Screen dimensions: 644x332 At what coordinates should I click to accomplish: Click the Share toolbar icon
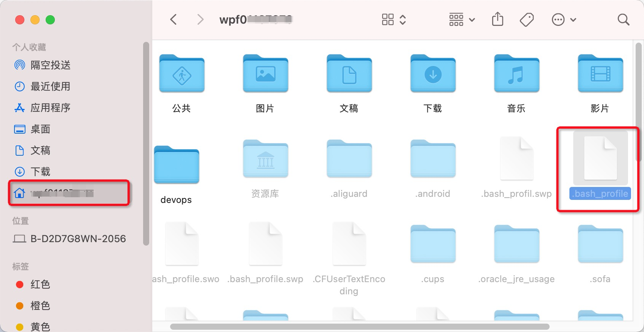(x=497, y=19)
